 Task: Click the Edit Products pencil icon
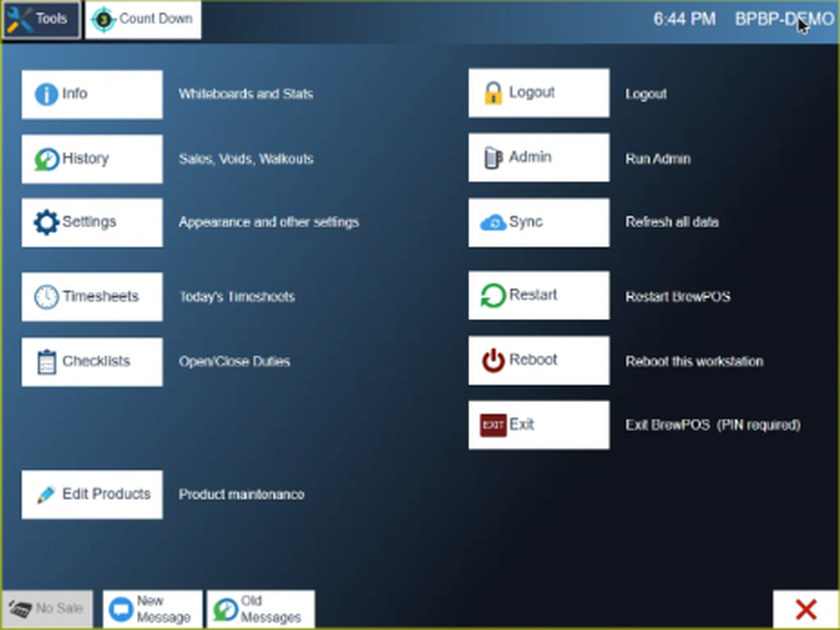pos(46,495)
